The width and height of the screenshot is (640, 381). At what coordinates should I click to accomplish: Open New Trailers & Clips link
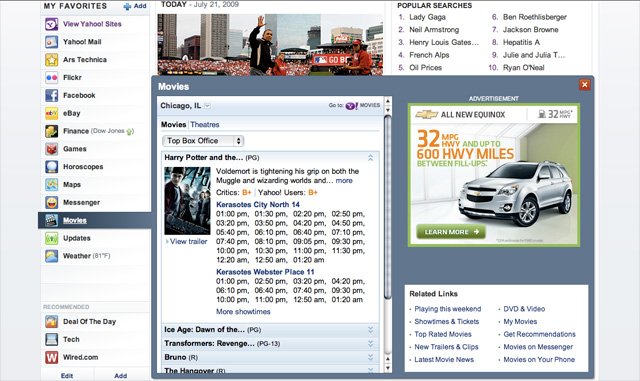coord(447,347)
